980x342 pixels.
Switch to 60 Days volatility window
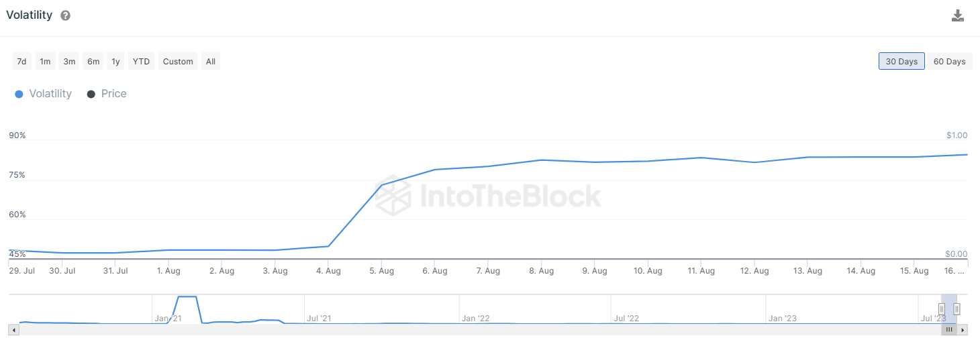pos(949,62)
